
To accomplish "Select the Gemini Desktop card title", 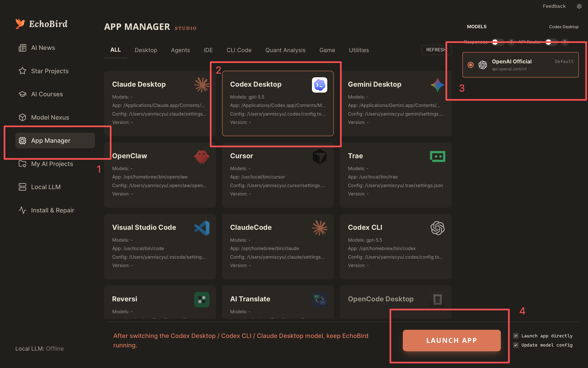I will [374, 84].
